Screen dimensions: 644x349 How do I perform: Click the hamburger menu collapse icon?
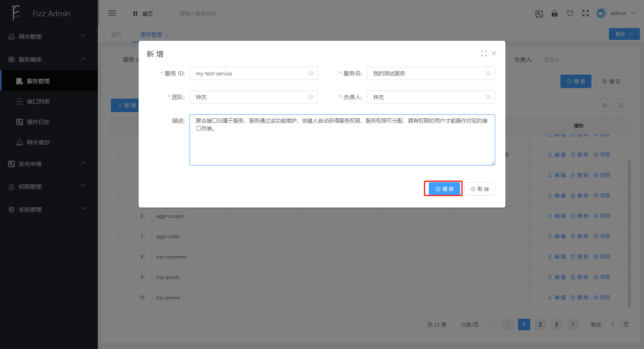click(112, 13)
